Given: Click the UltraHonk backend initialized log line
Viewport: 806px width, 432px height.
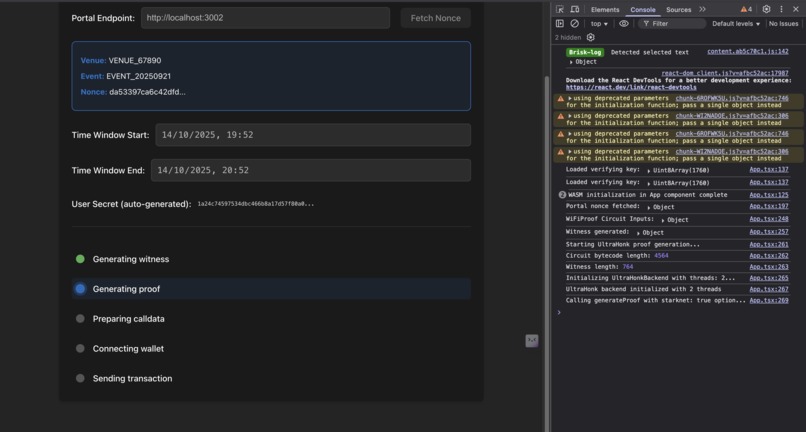Looking at the screenshot, I should click(643, 289).
